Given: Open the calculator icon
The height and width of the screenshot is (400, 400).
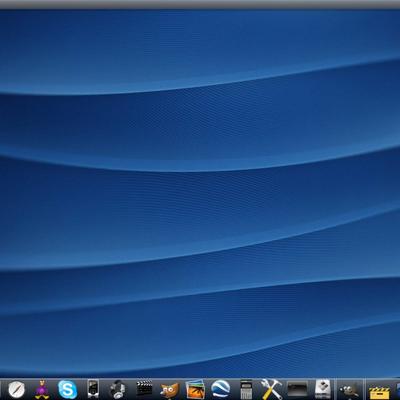Looking at the screenshot, I should (x=246, y=389).
